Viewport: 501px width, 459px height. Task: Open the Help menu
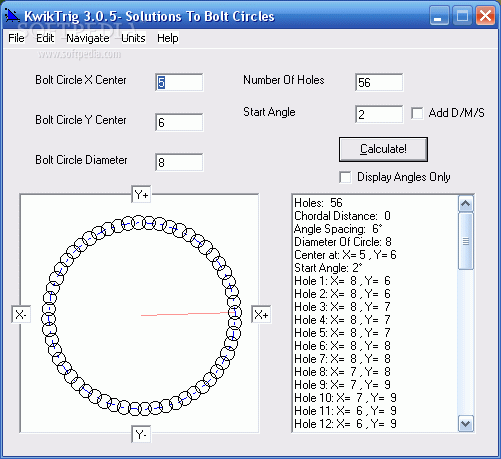[168, 38]
